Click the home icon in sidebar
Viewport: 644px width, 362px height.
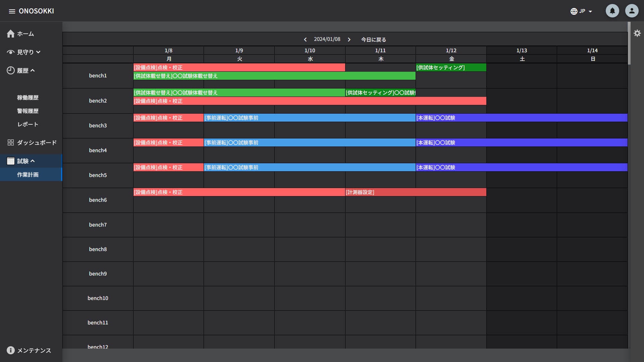(11, 34)
